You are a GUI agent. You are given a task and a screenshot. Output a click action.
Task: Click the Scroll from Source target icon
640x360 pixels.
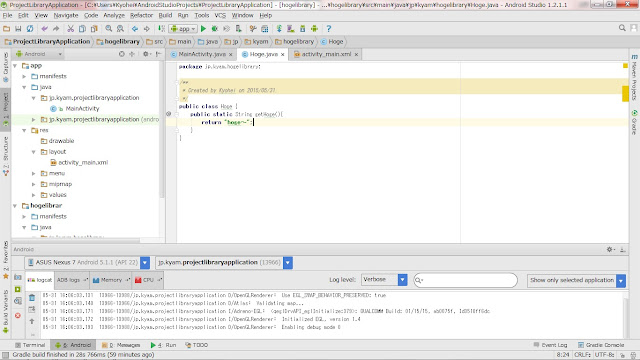click(122, 54)
